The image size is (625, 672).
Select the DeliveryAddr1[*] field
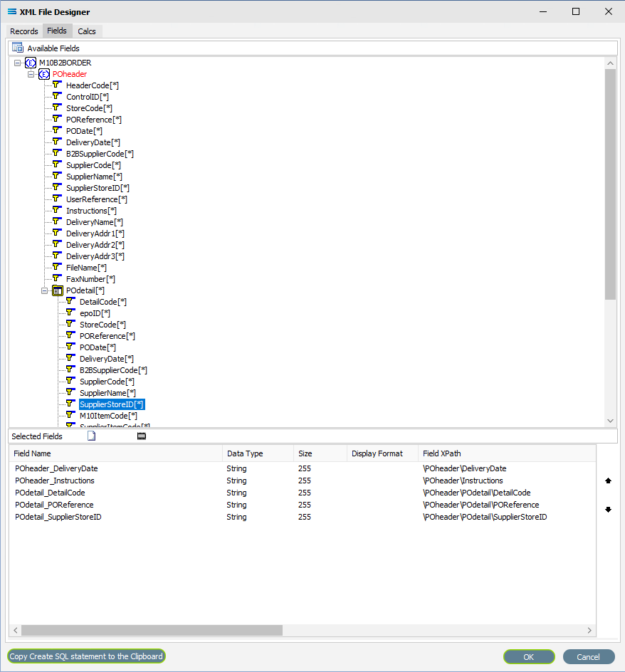point(95,233)
